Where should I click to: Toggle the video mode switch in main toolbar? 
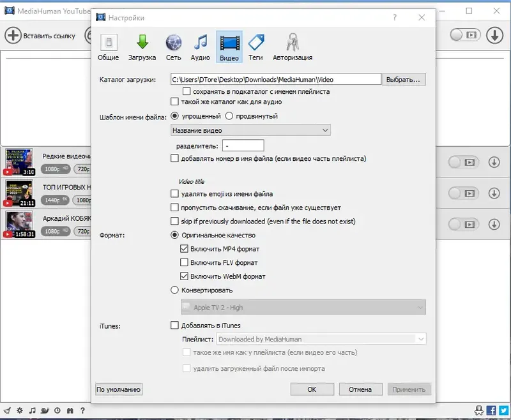tap(466, 35)
